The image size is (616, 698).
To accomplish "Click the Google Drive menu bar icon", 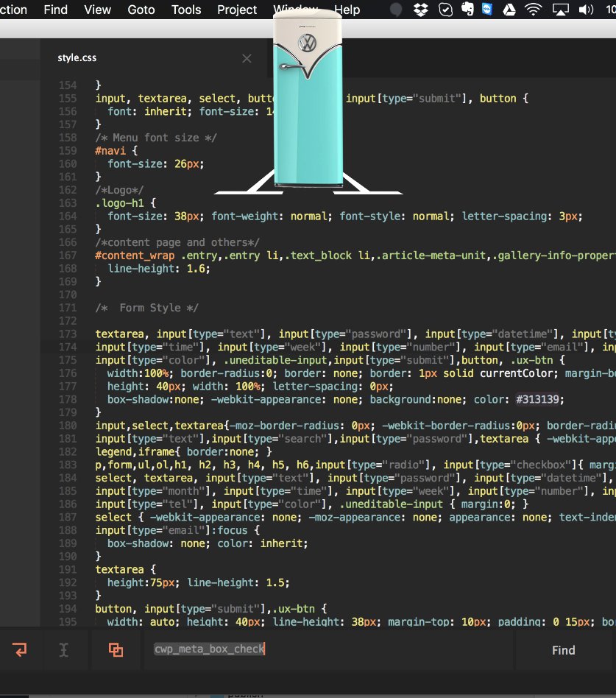I will tap(508, 10).
